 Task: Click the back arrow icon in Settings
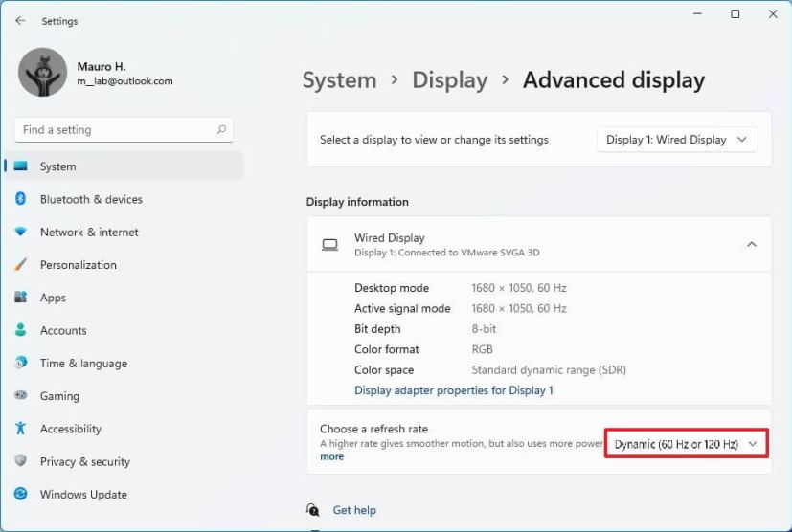coord(20,21)
